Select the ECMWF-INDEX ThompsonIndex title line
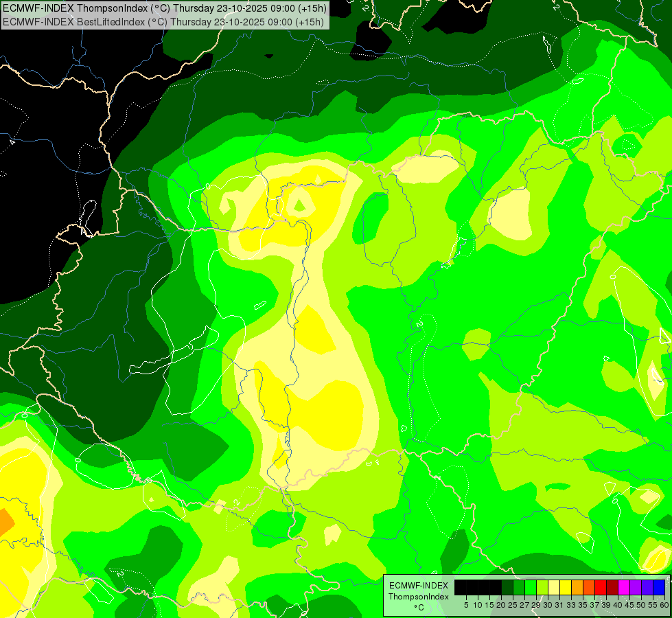This screenshot has width=672, height=618. point(165,8)
